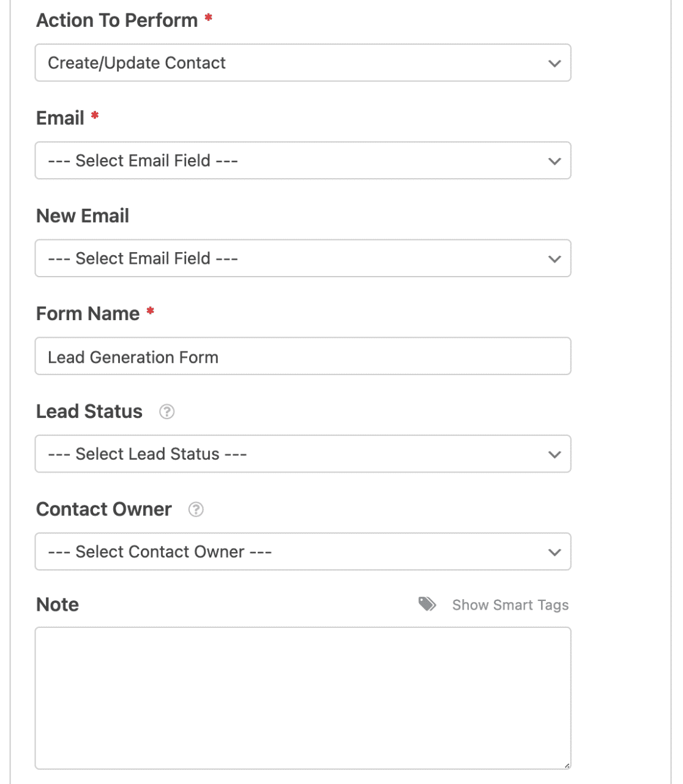Click the Note field label
The width and height of the screenshot is (683, 784).
(x=58, y=605)
